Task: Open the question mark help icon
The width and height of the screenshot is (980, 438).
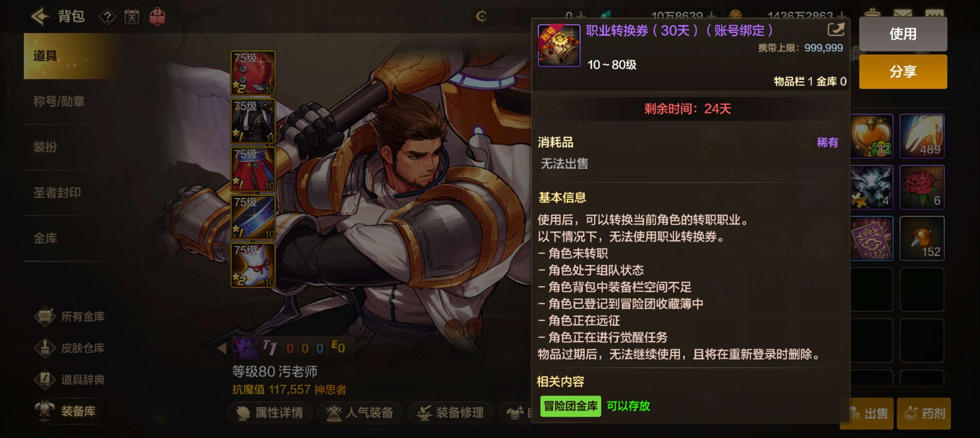Action: [107, 17]
